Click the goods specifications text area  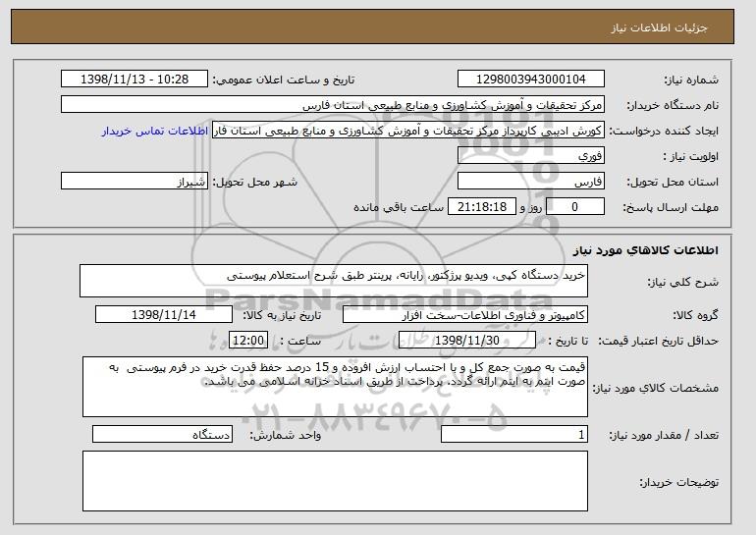tap(335, 387)
